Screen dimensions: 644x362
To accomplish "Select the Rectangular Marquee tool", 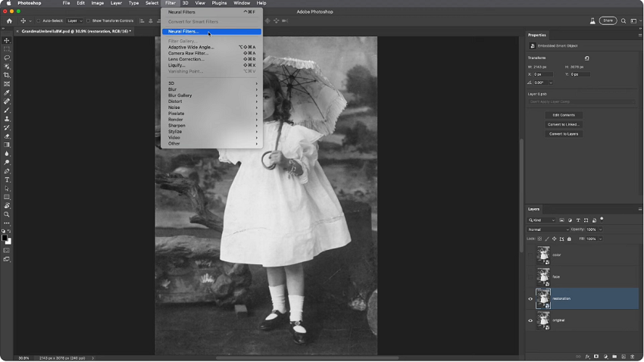I will tap(7, 49).
